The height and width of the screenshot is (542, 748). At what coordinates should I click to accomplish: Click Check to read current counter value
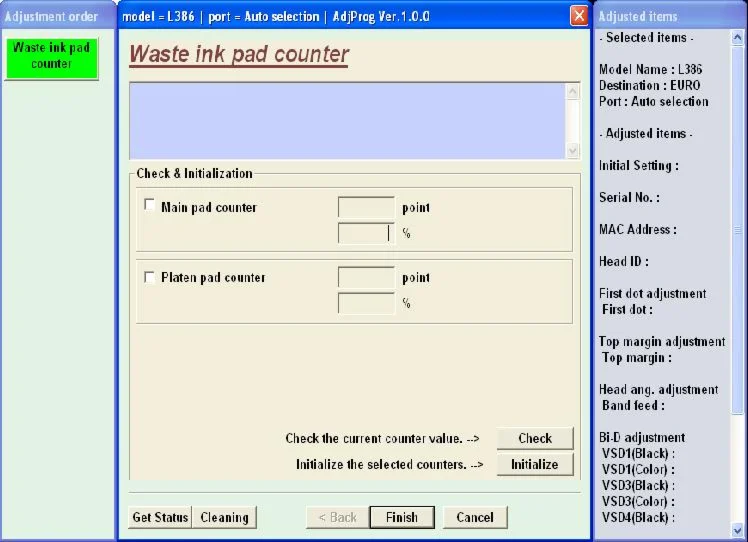coord(535,438)
